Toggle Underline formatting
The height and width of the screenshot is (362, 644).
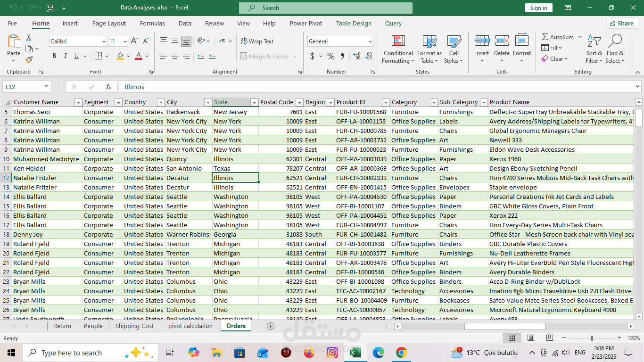click(76, 56)
